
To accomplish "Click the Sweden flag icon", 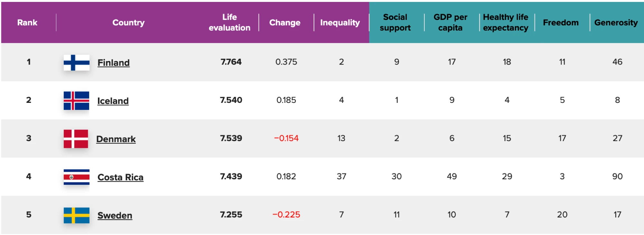I will tap(76, 215).
